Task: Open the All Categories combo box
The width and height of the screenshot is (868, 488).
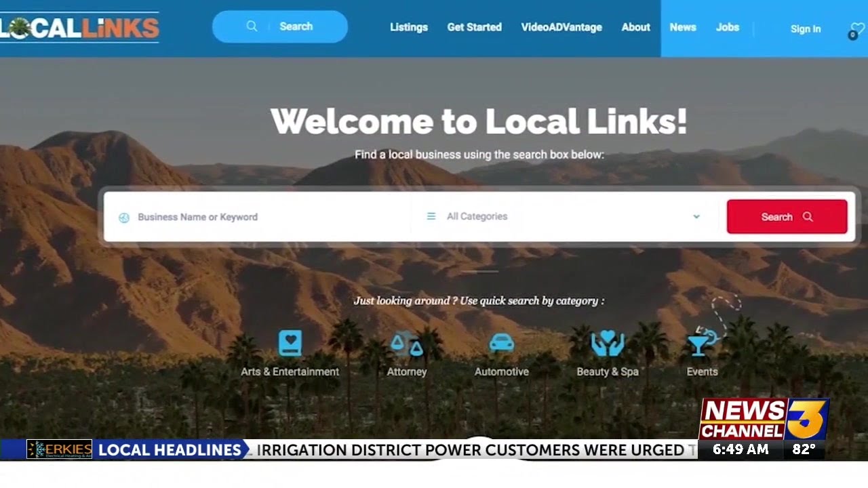Action: pos(564,217)
